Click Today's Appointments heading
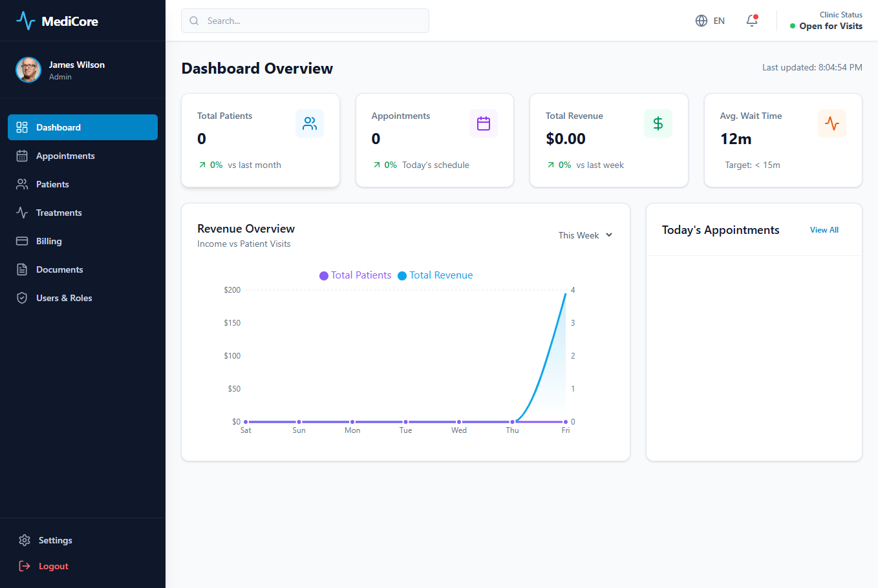This screenshot has height=588, width=878. point(720,230)
